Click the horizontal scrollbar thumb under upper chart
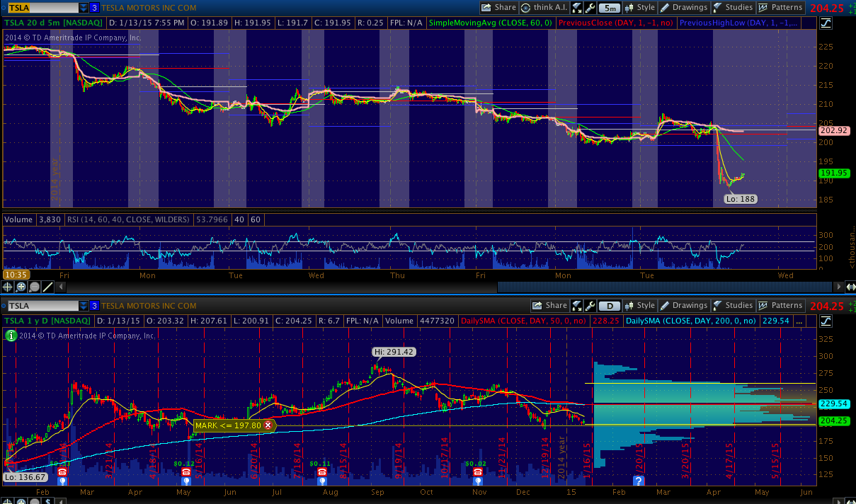Screen dimensions: 856x504 tap(663, 287)
